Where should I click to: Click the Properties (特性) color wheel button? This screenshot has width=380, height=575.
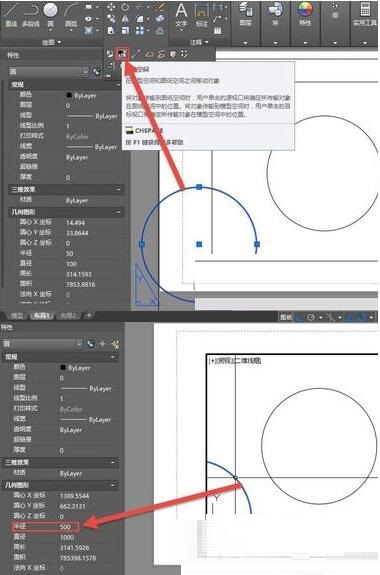(305, 15)
